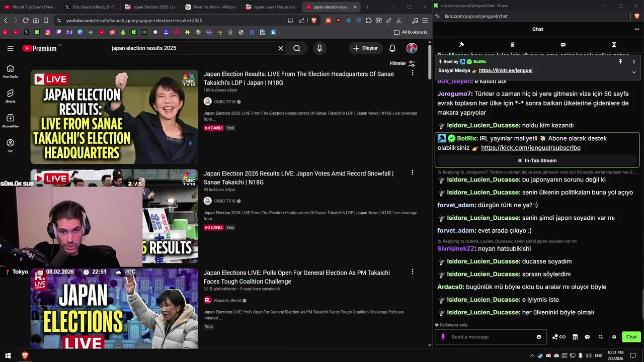The image size is (644, 362).
Task: Go back in browser history
Action: tap(6, 21)
